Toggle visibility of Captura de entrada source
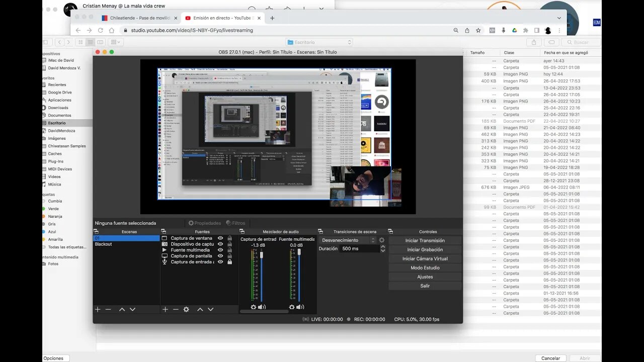Image resolution: width=644 pixels, height=362 pixels. click(x=220, y=262)
